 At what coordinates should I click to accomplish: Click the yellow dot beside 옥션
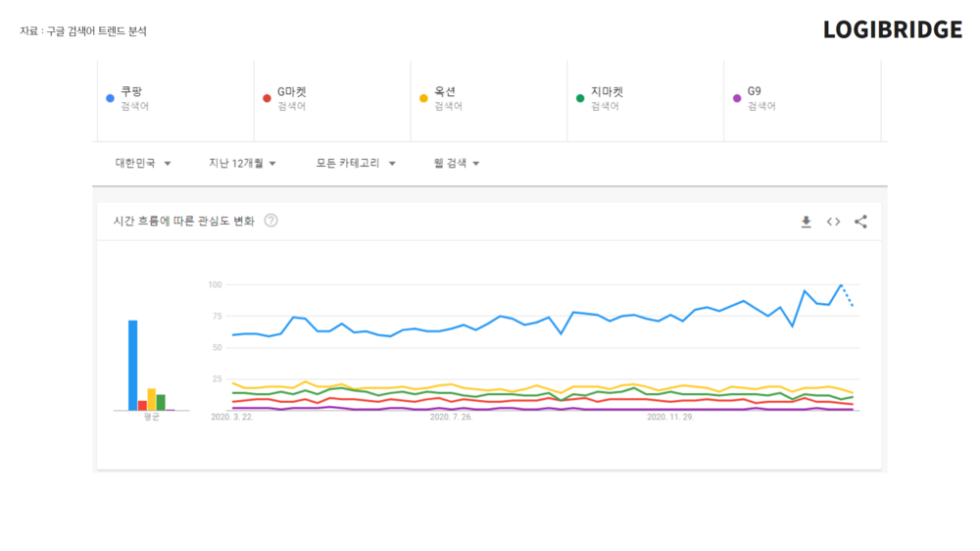(423, 98)
